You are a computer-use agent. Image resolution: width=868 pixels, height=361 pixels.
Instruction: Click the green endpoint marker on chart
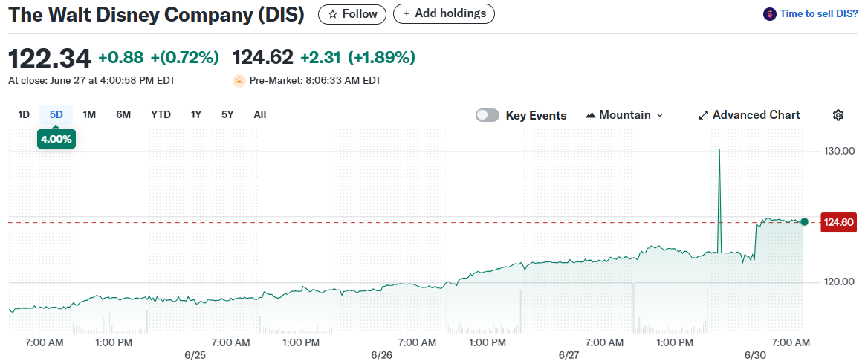coord(804,221)
